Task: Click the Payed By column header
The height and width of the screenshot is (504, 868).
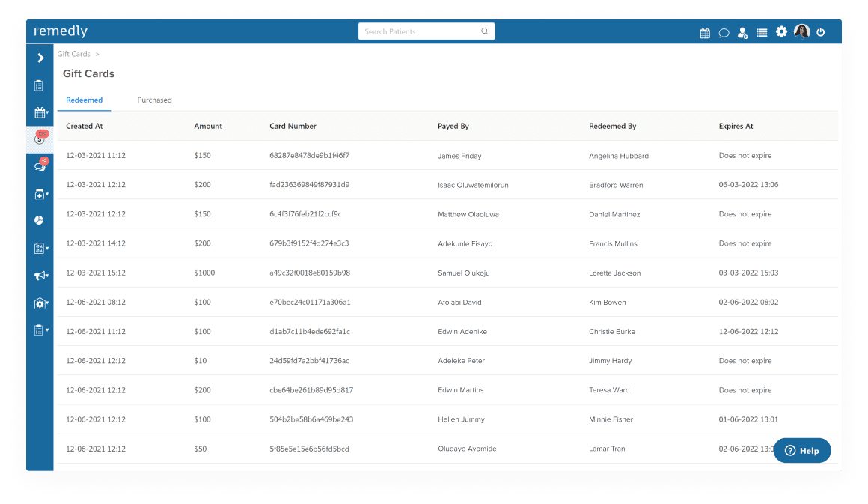Action: coord(453,127)
